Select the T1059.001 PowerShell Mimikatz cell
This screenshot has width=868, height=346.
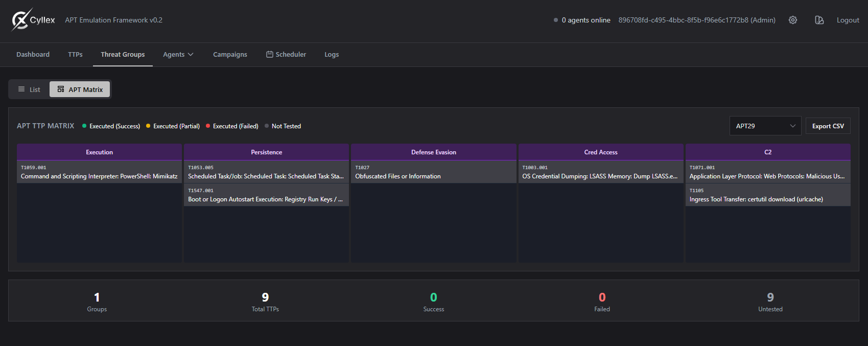pos(99,172)
